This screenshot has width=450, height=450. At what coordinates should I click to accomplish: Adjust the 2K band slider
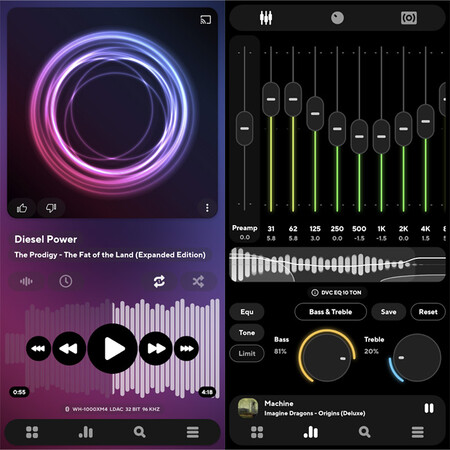point(403,129)
